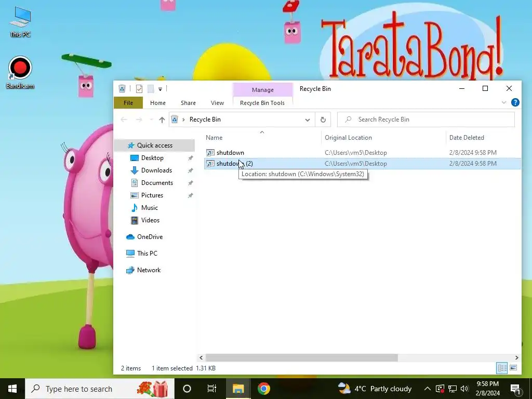Screen dimensions: 532x399
Task: Click the New folder quick access toolbar icon
Action: (x=151, y=89)
